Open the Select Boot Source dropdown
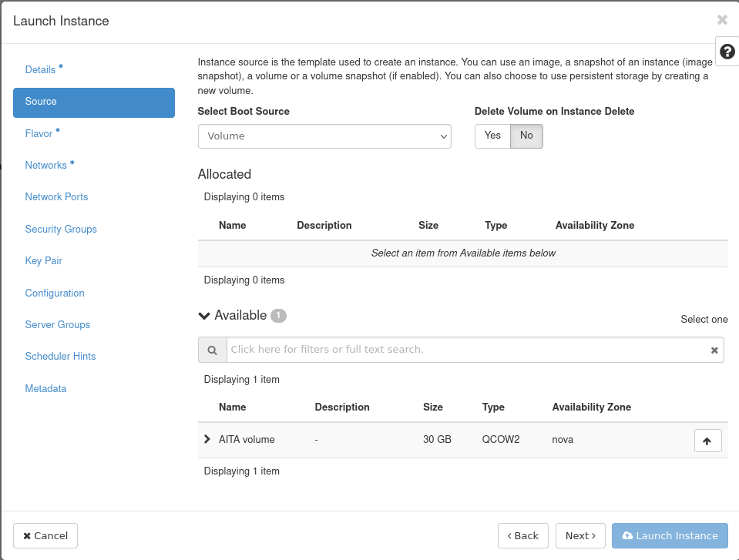 324,136
